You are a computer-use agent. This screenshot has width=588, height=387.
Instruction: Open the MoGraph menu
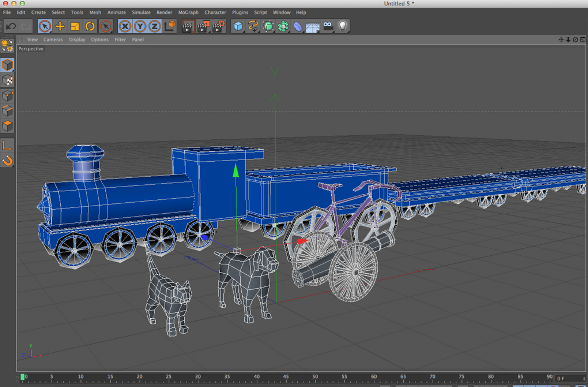188,12
